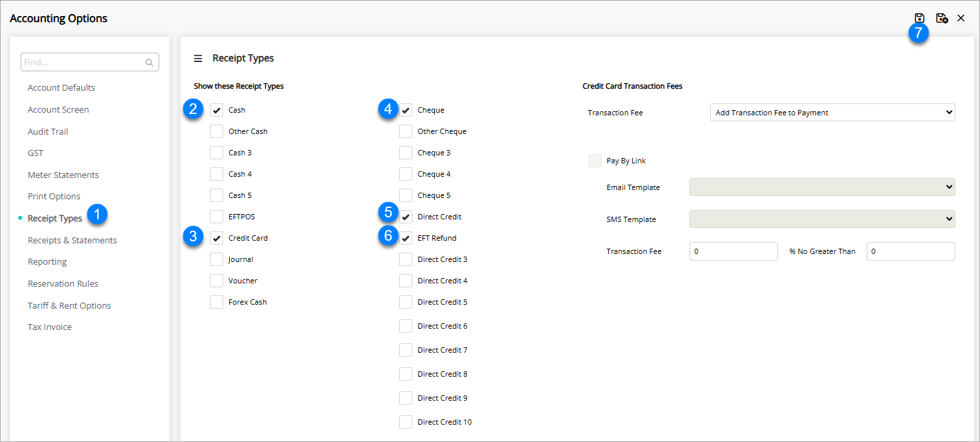Open the Tax Invoice section
This screenshot has width=980, height=442.
pyautogui.click(x=49, y=327)
